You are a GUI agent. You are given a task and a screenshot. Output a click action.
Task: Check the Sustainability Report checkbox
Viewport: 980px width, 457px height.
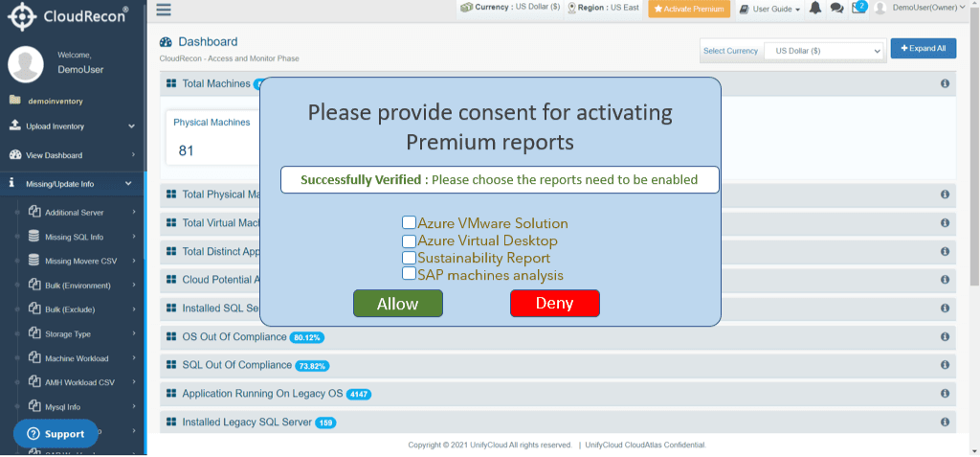(409, 258)
